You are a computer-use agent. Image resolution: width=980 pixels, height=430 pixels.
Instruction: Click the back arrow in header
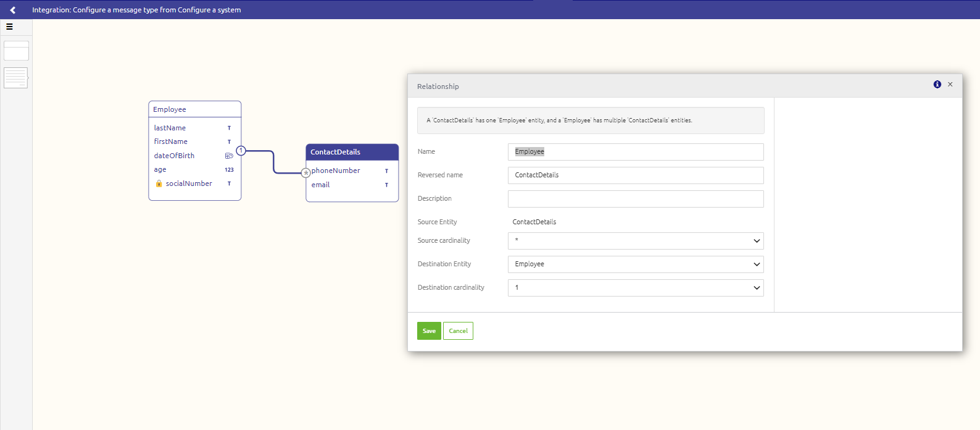point(12,10)
